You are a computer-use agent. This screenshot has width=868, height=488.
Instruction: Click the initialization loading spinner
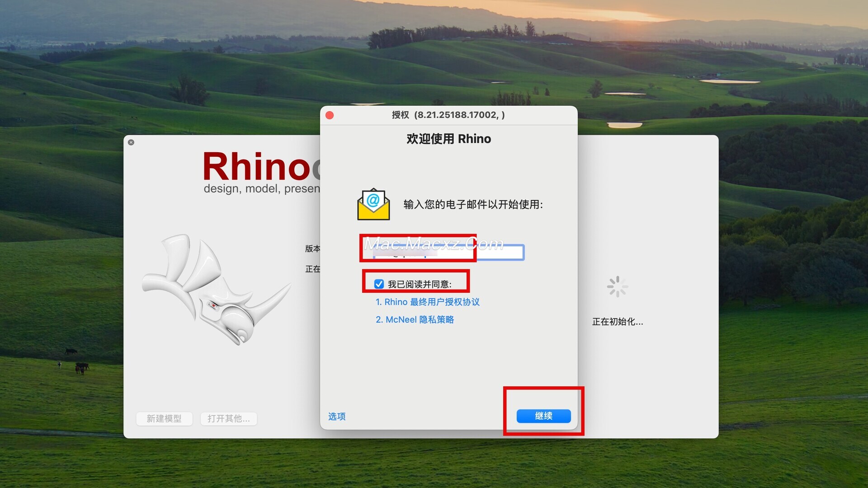pyautogui.click(x=617, y=286)
